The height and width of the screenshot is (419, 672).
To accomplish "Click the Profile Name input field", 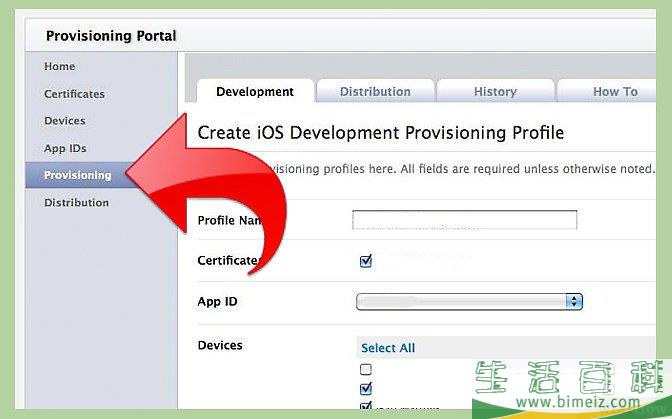I will tap(465, 220).
